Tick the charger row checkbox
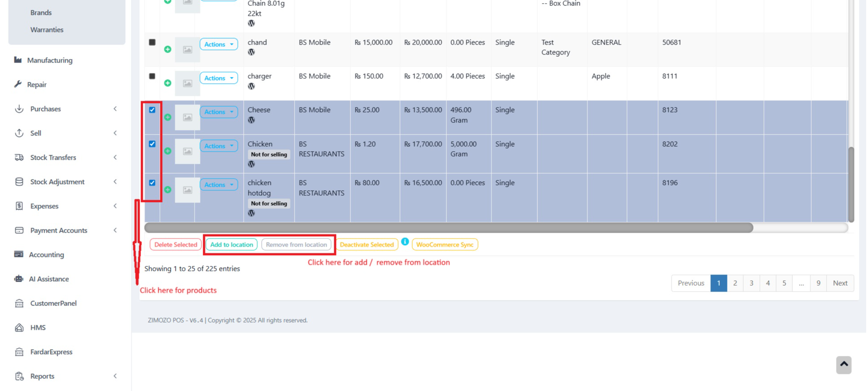This screenshot has width=868, height=391. 152,76
